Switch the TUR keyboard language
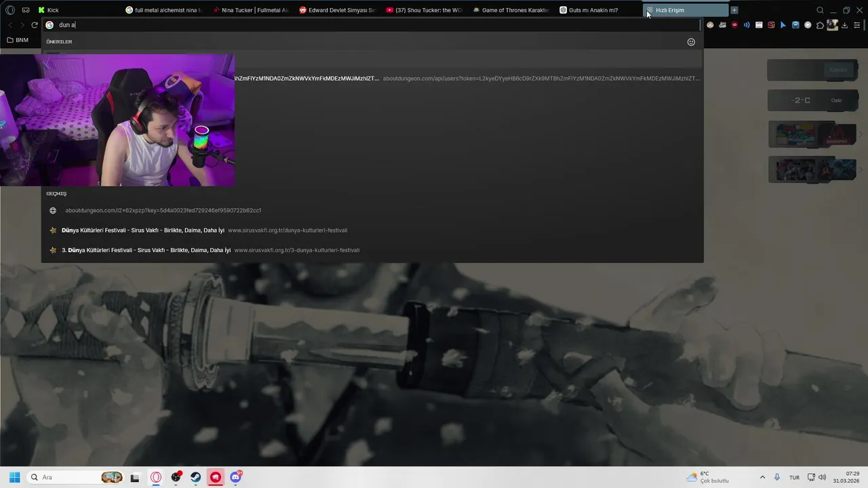The width and height of the screenshot is (868, 488). (x=794, y=477)
